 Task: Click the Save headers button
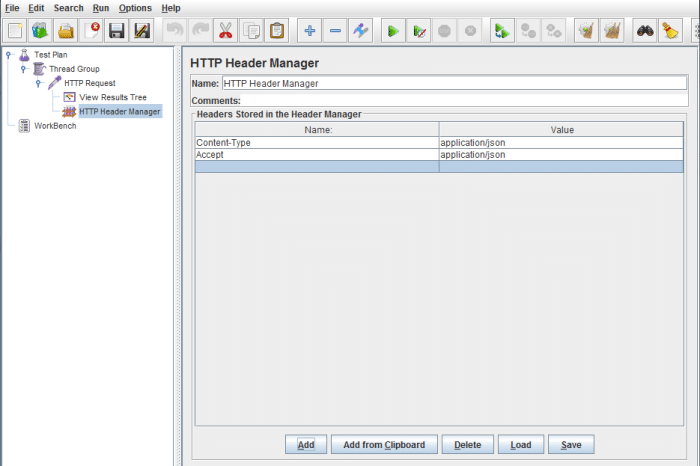click(x=571, y=445)
